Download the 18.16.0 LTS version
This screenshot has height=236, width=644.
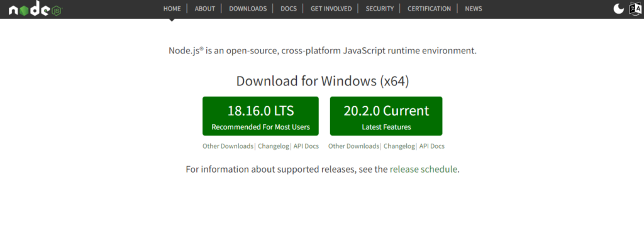tap(260, 116)
